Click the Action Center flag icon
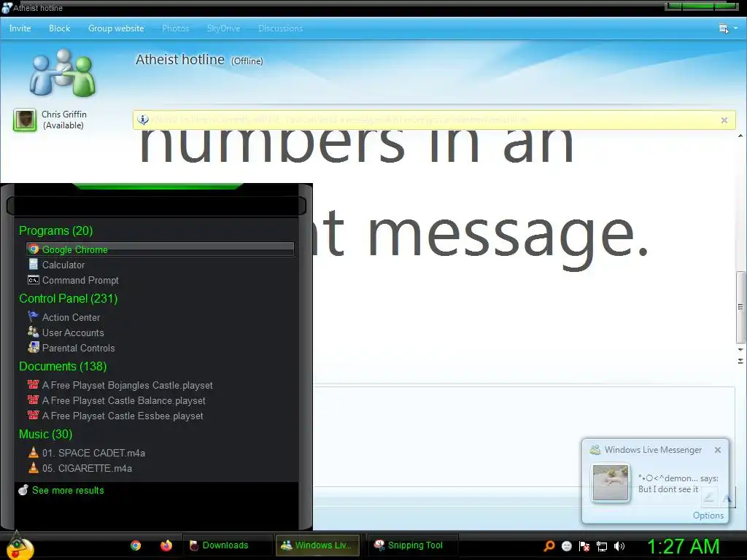Image resolution: width=747 pixels, height=560 pixels. click(x=34, y=316)
